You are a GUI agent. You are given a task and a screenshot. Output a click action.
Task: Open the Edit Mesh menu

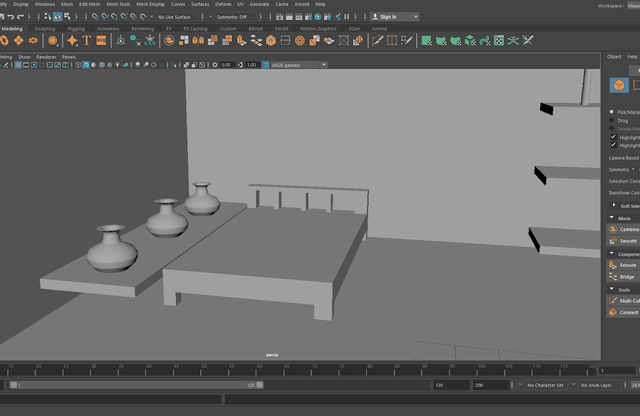(89, 4)
